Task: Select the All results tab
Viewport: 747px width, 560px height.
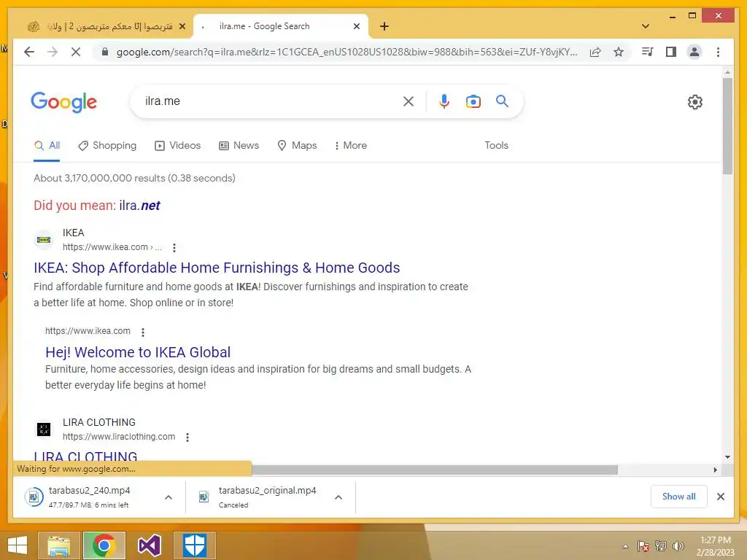Action: point(47,146)
